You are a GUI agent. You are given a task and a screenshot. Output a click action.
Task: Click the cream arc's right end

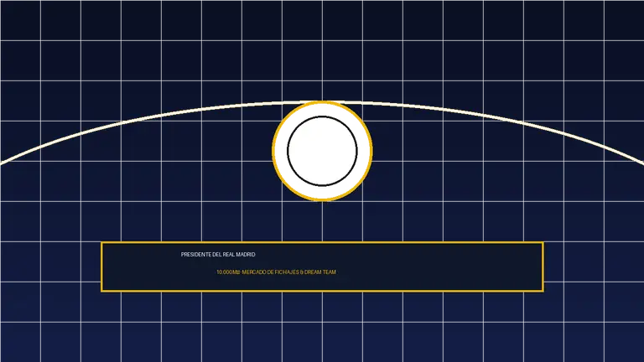pyautogui.click(x=641, y=163)
